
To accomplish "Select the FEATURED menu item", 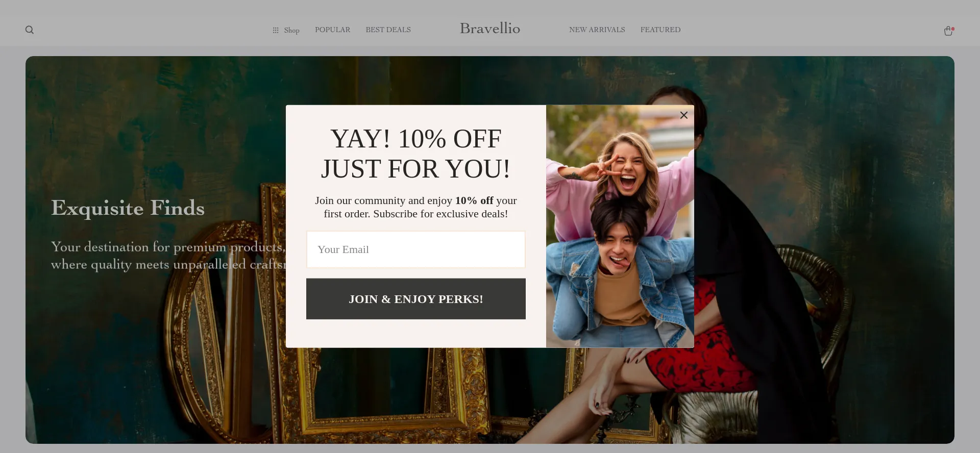I will (660, 30).
